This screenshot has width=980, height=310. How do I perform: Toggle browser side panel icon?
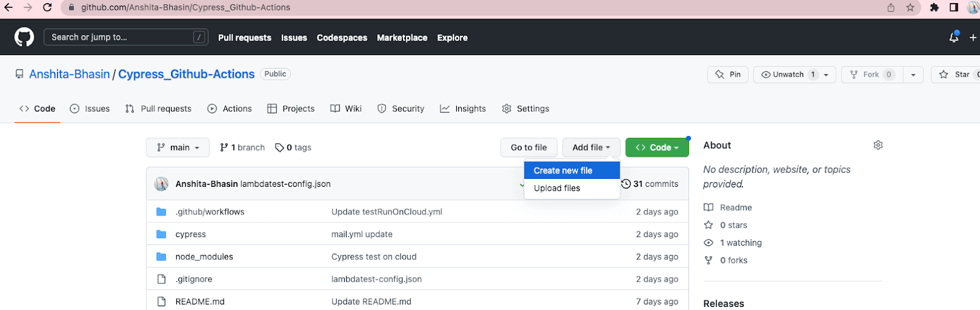[x=954, y=7]
